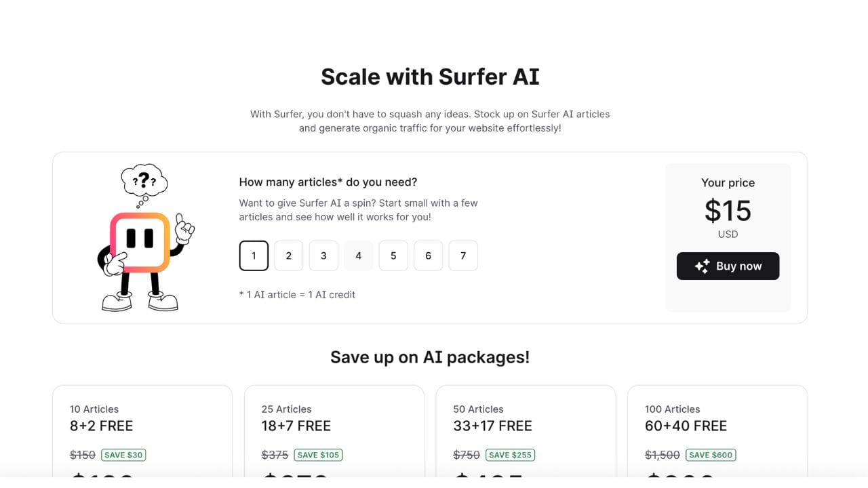Select 2 articles option
This screenshot has height=488, width=868.
(289, 256)
